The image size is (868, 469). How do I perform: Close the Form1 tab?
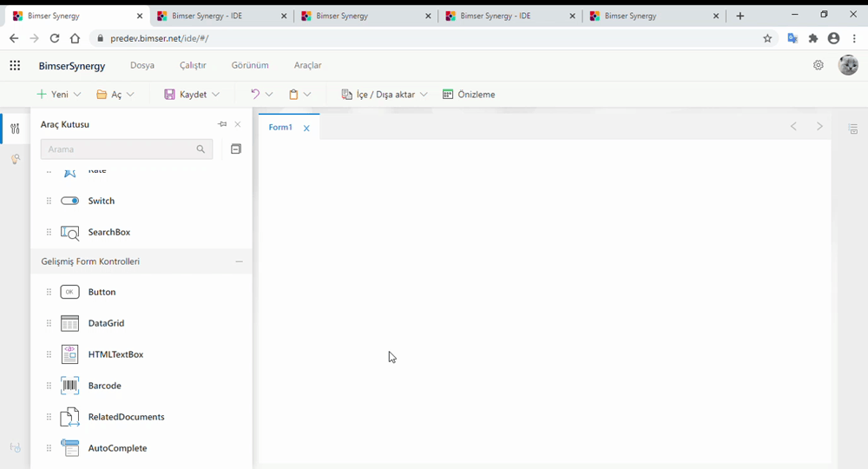(306, 129)
